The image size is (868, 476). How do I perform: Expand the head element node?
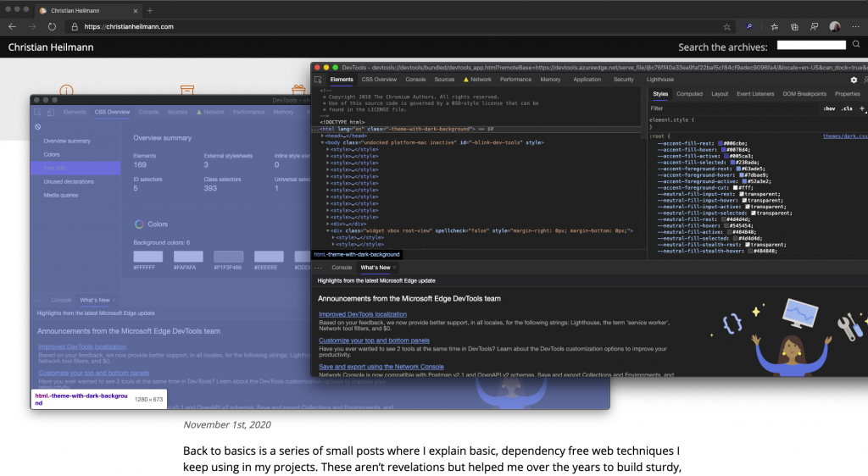click(322, 136)
